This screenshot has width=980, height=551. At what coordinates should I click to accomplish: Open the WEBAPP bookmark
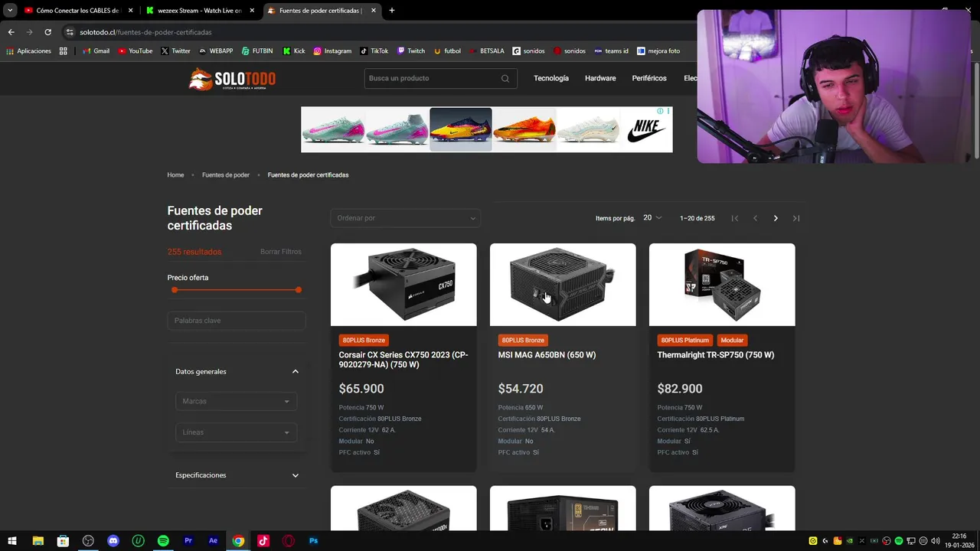[x=215, y=51]
